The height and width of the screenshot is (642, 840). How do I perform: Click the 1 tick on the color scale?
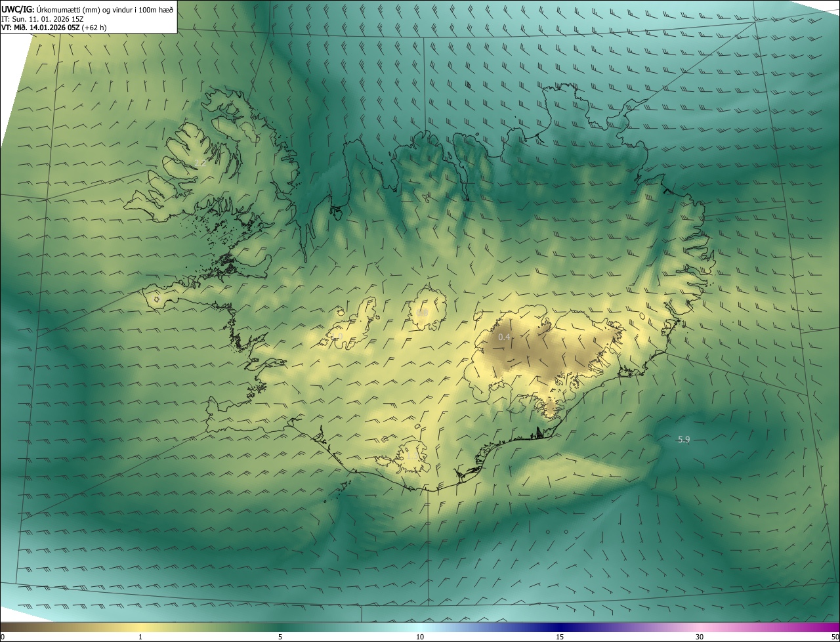click(x=140, y=637)
